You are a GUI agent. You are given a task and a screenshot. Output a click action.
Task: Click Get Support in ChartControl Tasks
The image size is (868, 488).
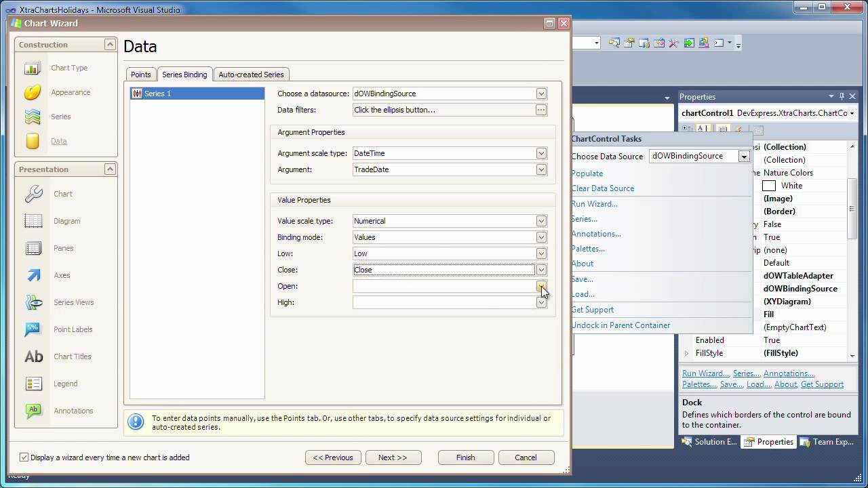pos(593,310)
